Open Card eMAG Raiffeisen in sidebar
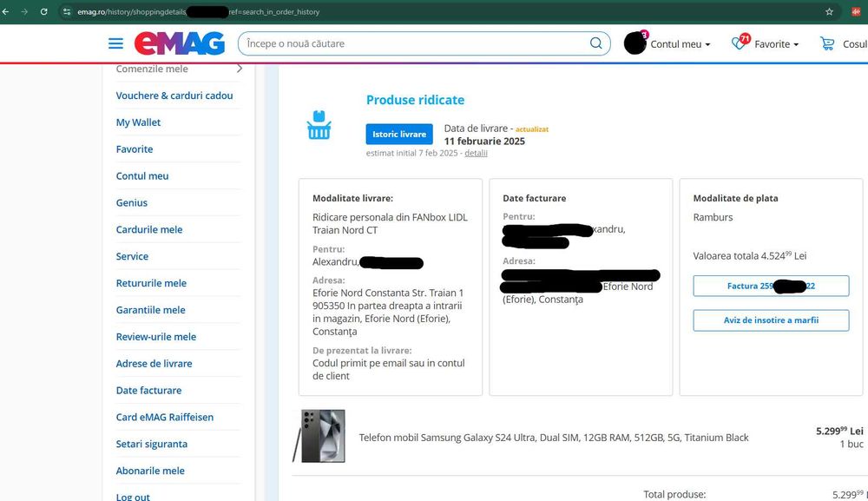 (164, 417)
